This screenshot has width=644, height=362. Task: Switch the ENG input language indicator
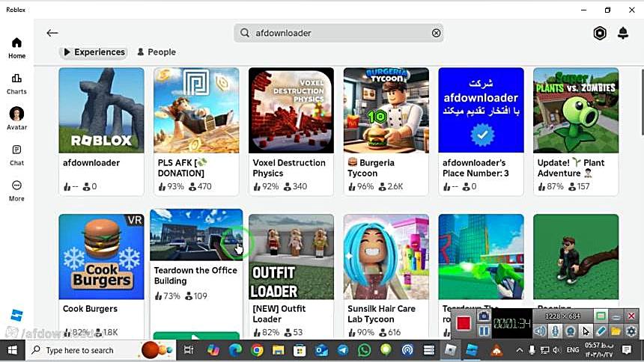click(573, 350)
